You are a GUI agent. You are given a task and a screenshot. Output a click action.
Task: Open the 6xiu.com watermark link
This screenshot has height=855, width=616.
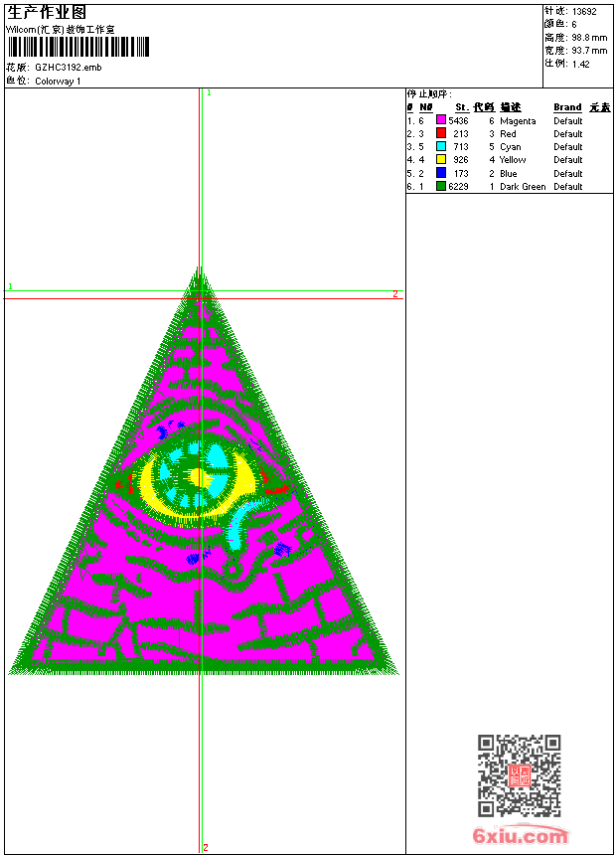tap(520, 835)
